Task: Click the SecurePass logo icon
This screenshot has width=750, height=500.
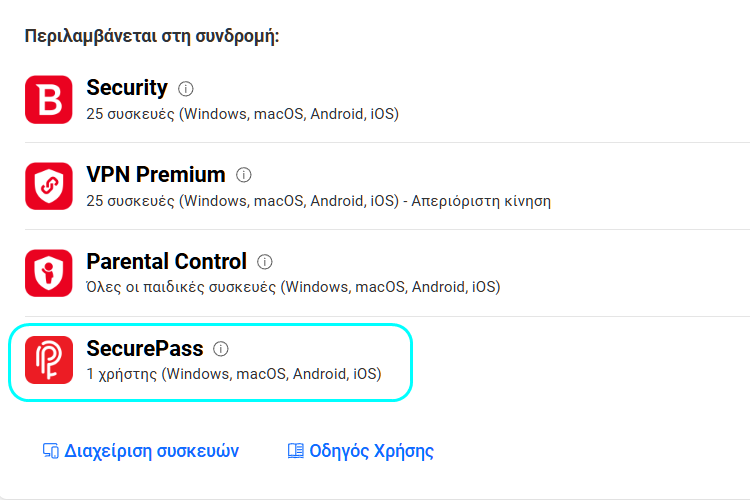Action: click(49, 361)
